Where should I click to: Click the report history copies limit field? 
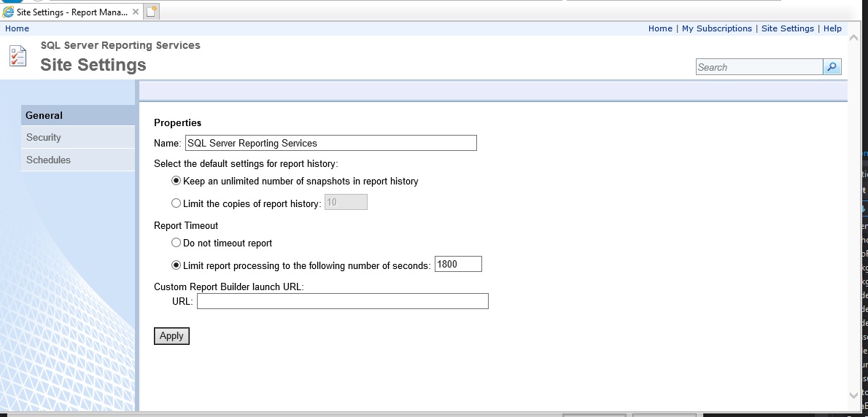[x=346, y=202]
